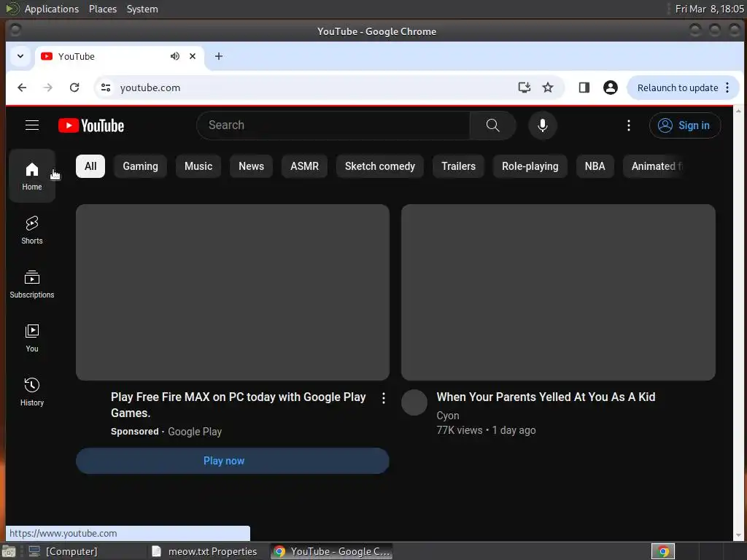Open the Free Fire MAX ad thumbnail

pos(233,292)
